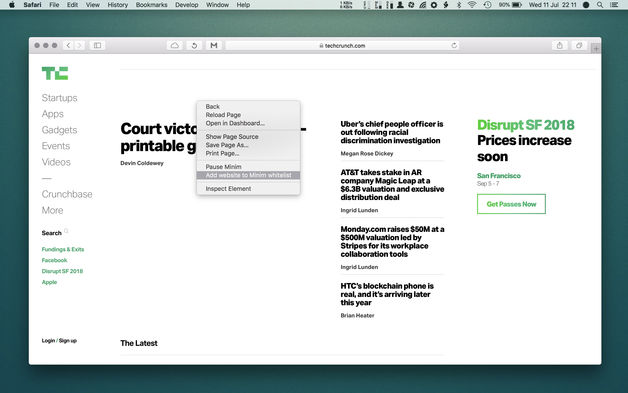Open Wi-Fi status in menu bar
Screen dimensions: 628x393
tap(472, 5)
